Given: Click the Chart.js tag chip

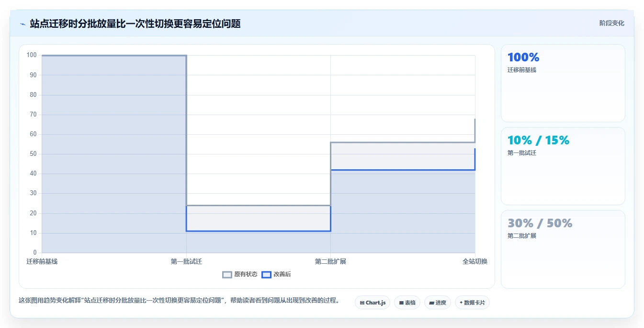Looking at the screenshot, I should point(373,303).
